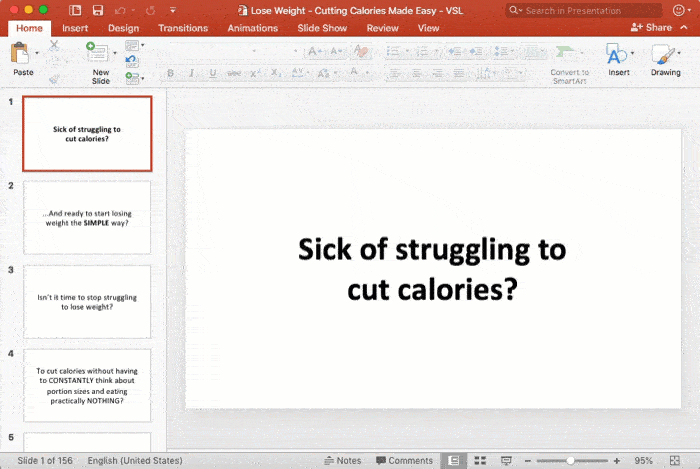700x469 pixels.
Task: Toggle Align Left
Action: 394,73
